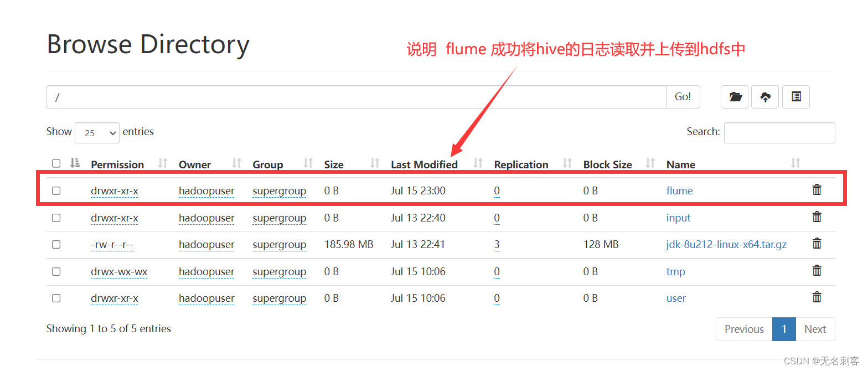Click replication value 0 in flume row
The width and height of the screenshot is (868, 371).
(x=497, y=190)
